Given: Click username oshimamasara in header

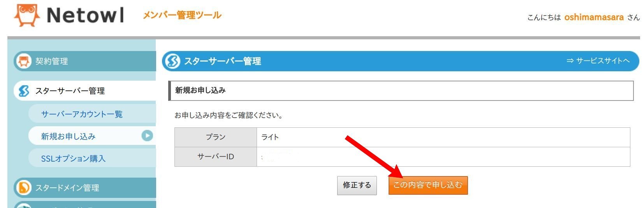Looking at the screenshot, I should pos(594,17).
